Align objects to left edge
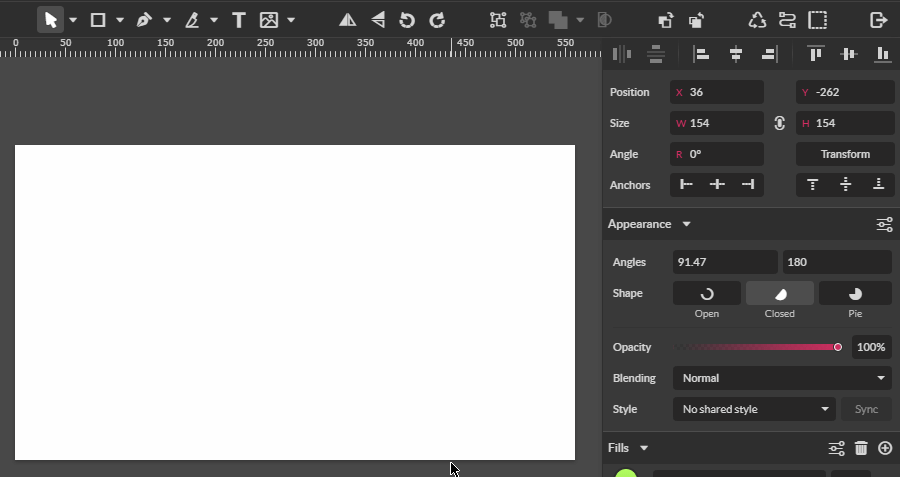This screenshot has height=477, width=900. tap(701, 54)
